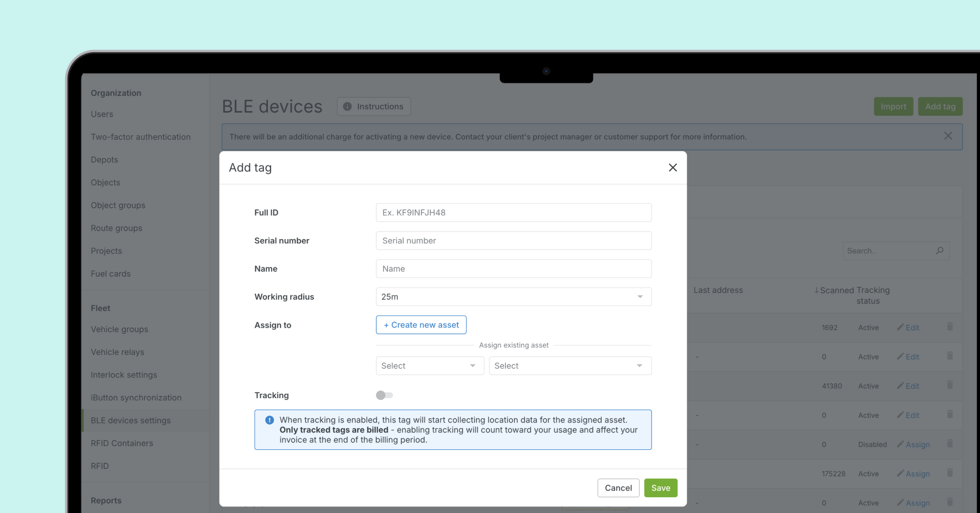Open Interlock settings in the sidebar

pos(124,375)
